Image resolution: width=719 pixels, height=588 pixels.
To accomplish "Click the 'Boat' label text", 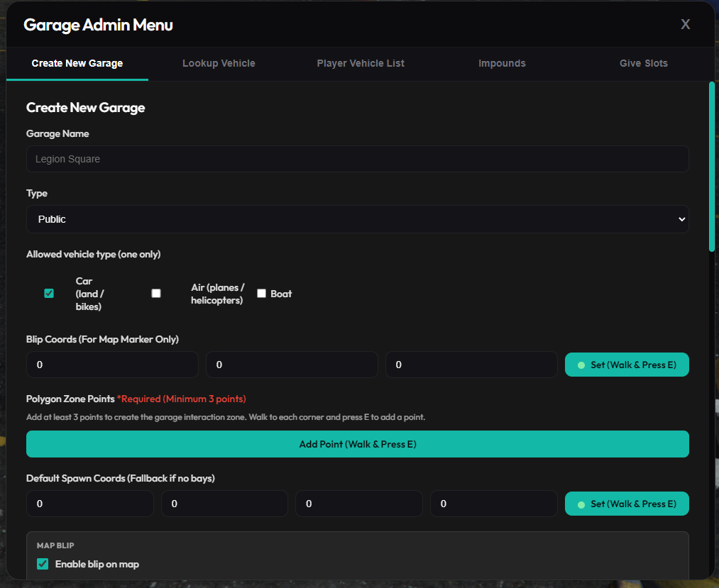I will (281, 294).
